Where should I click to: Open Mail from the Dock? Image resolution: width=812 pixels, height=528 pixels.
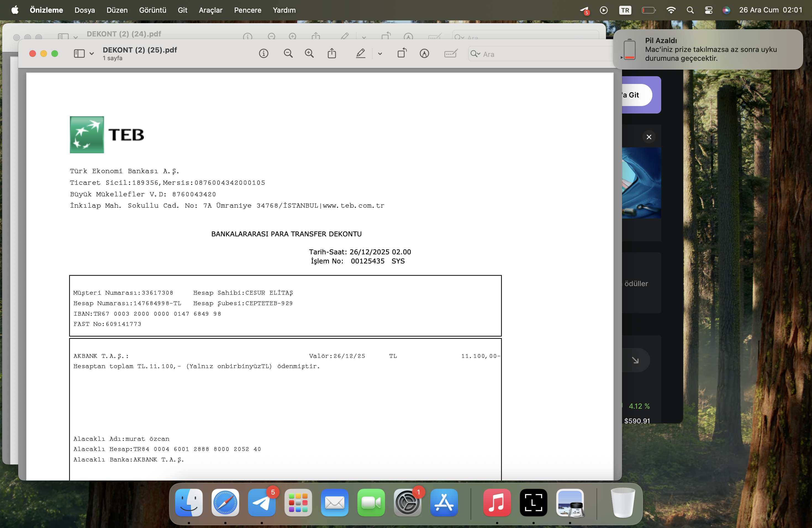[x=335, y=502]
